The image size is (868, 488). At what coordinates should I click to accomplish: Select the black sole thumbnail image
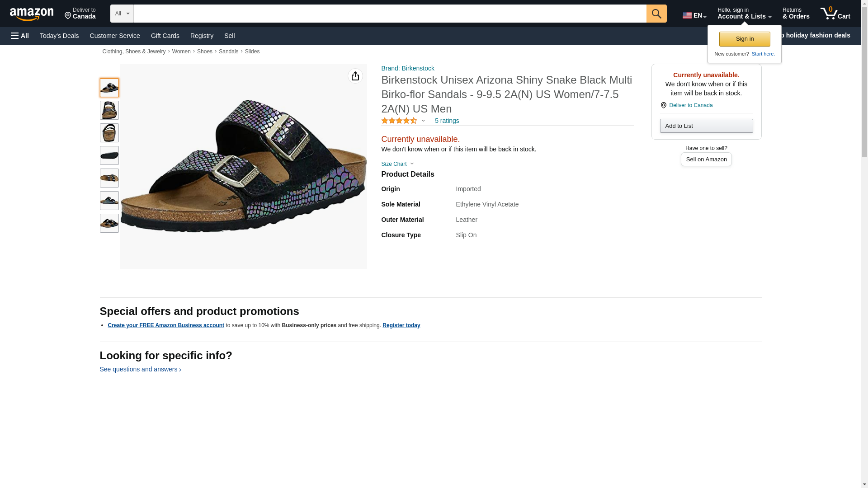[109, 155]
